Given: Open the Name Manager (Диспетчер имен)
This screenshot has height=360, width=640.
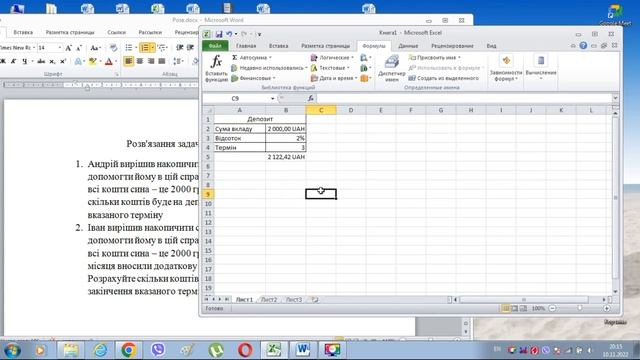Looking at the screenshot, I should click(x=391, y=69).
